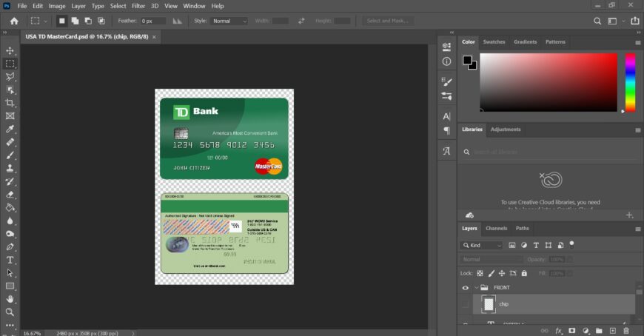The width and height of the screenshot is (644, 336).
Task: Click the Home icon in options bar
Action: point(14,21)
